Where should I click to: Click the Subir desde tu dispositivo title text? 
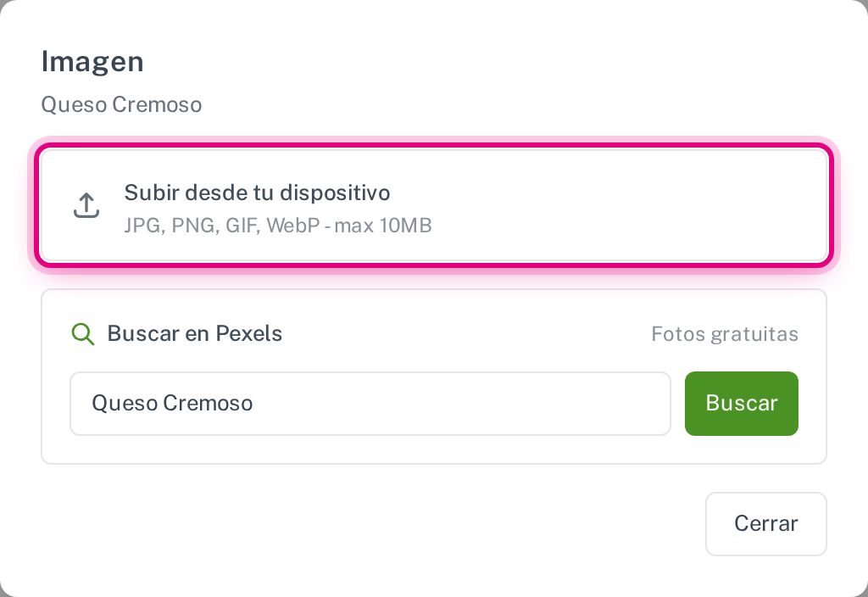257,192
